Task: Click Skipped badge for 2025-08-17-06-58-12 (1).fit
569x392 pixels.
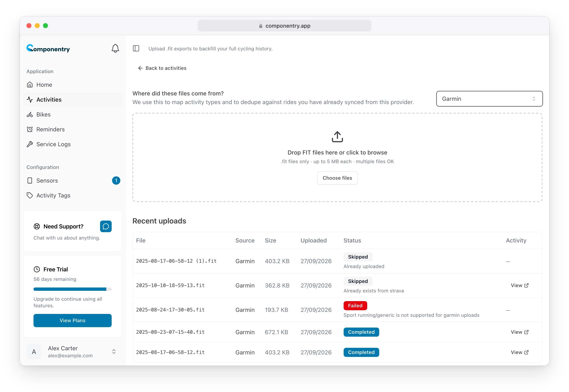Action: (x=358, y=257)
